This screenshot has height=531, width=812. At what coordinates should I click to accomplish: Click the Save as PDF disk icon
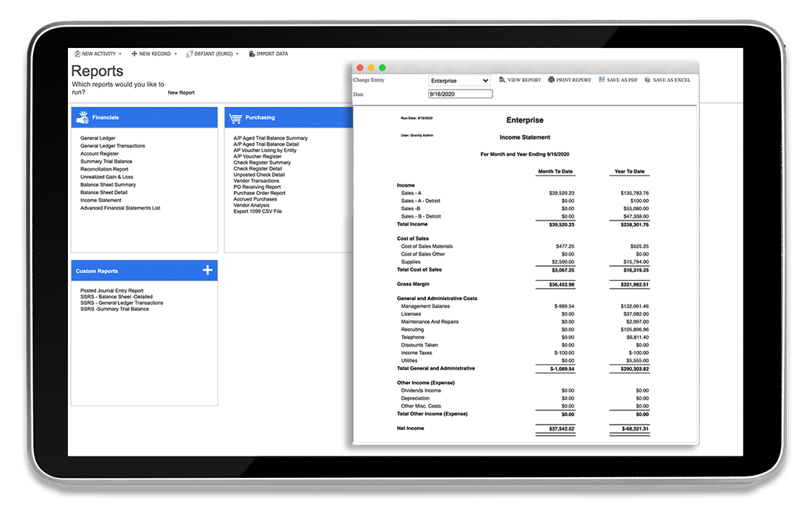[602, 80]
